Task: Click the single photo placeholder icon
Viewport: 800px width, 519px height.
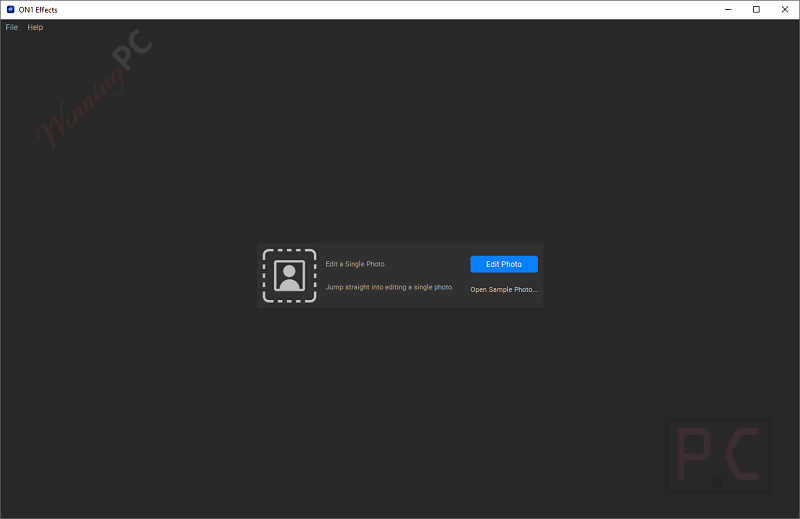Action: pyautogui.click(x=289, y=276)
